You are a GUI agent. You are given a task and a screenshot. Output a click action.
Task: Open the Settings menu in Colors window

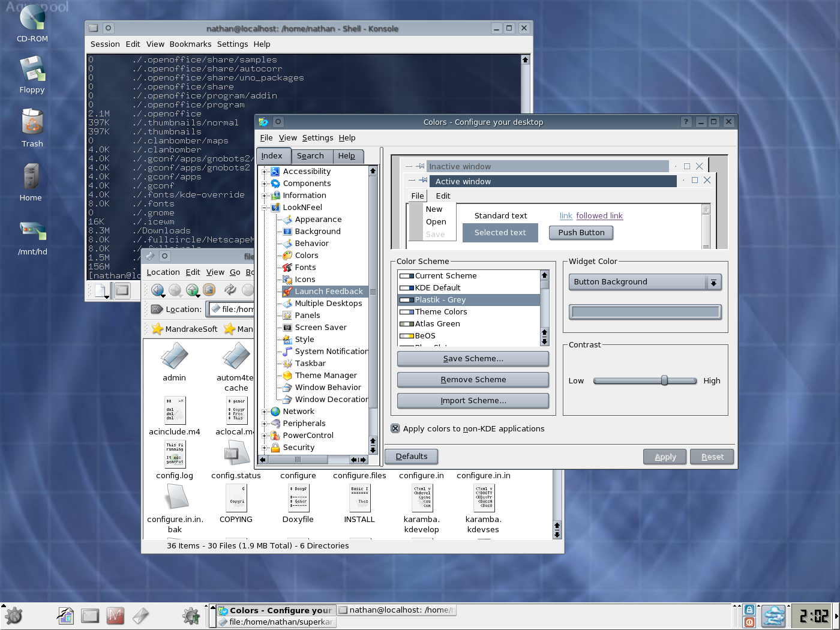[x=317, y=138]
